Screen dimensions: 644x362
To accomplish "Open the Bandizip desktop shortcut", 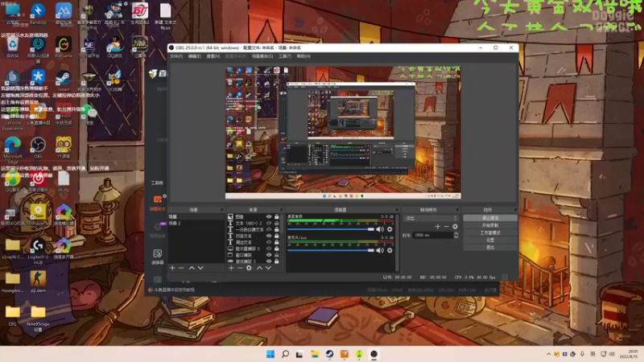I will click(x=38, y=14).
